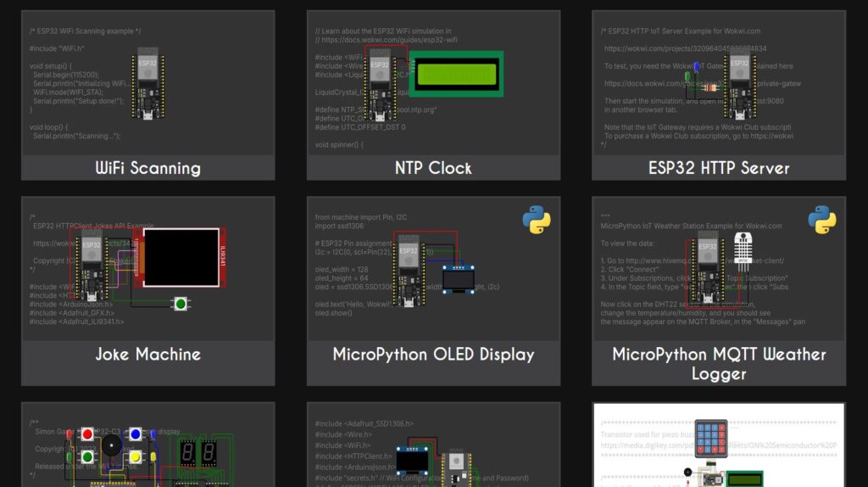Open the MicroPython OLED Display title

(433, 354)
